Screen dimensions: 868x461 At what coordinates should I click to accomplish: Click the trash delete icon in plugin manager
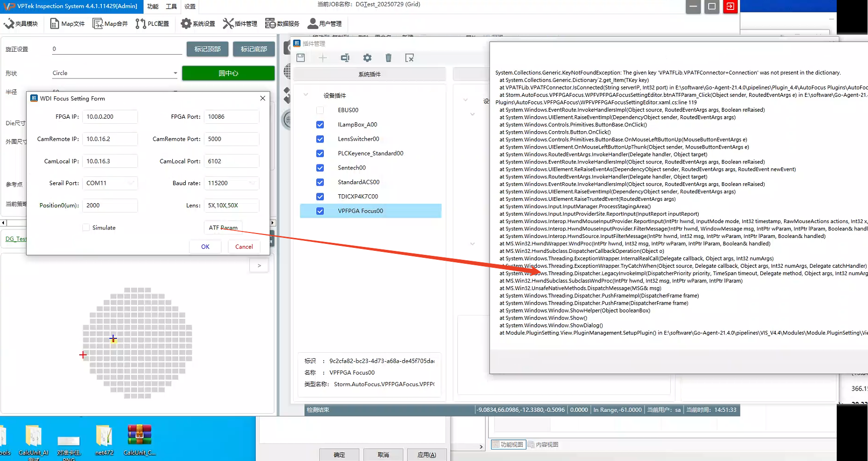click(x=388, y=58)
